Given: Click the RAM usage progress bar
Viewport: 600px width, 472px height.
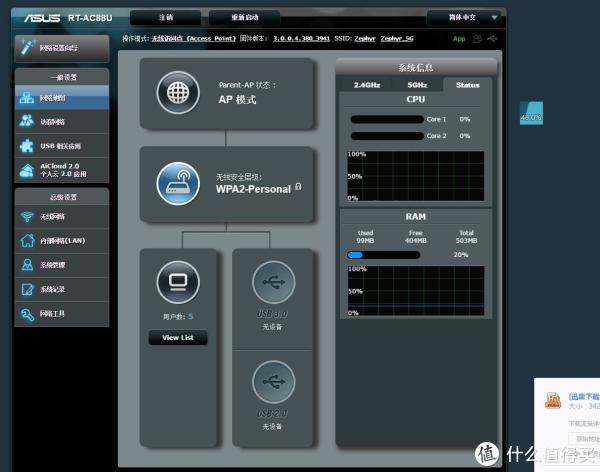Looking at the screenshot, I should (383, 255).
